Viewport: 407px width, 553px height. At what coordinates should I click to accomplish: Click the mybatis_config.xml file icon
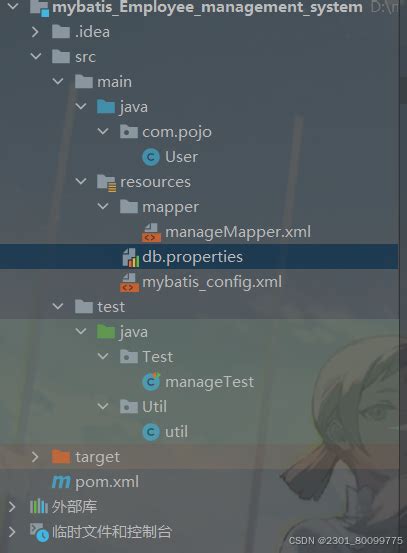[x=129, y=282]
